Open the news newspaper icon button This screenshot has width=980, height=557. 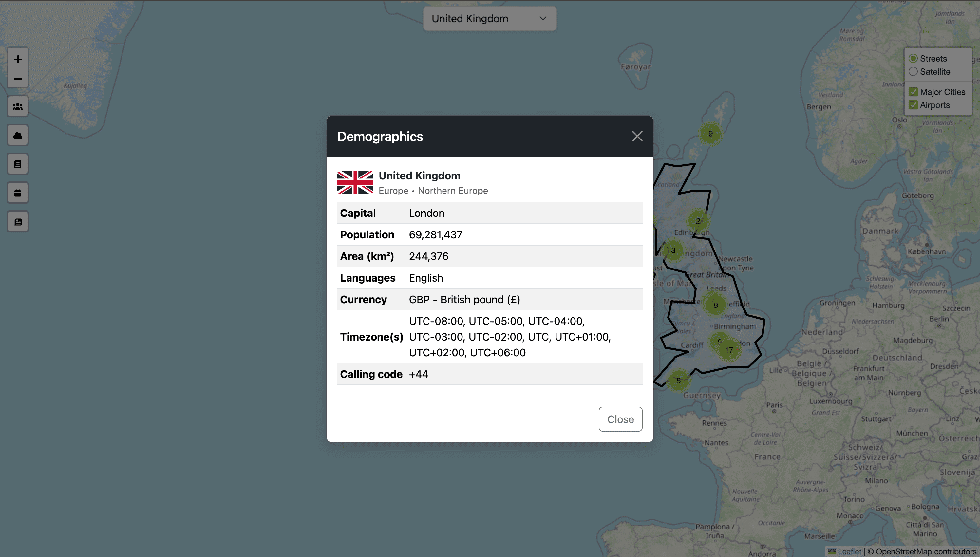coord(18,222)
